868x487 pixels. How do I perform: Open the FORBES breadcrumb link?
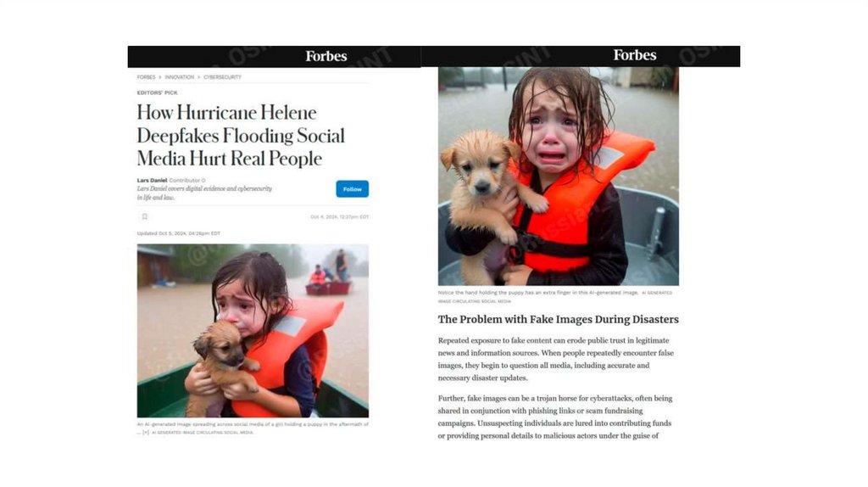[146, 77]
